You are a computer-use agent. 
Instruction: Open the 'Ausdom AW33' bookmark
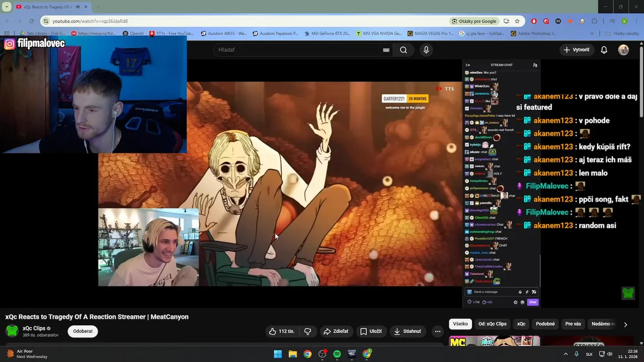pyautogui.click(x=224, y=34)
